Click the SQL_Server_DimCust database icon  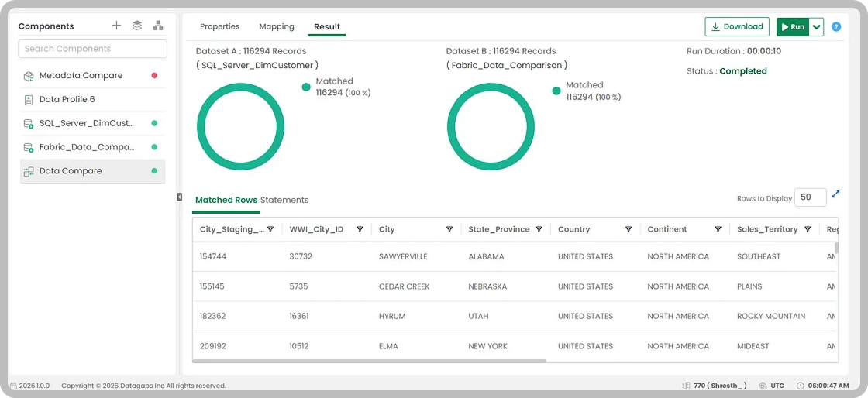[29, 124]
